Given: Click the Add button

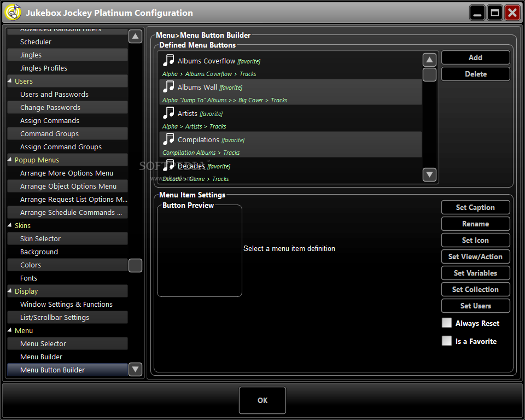Looking at the screenshot, I should point(475,57).
